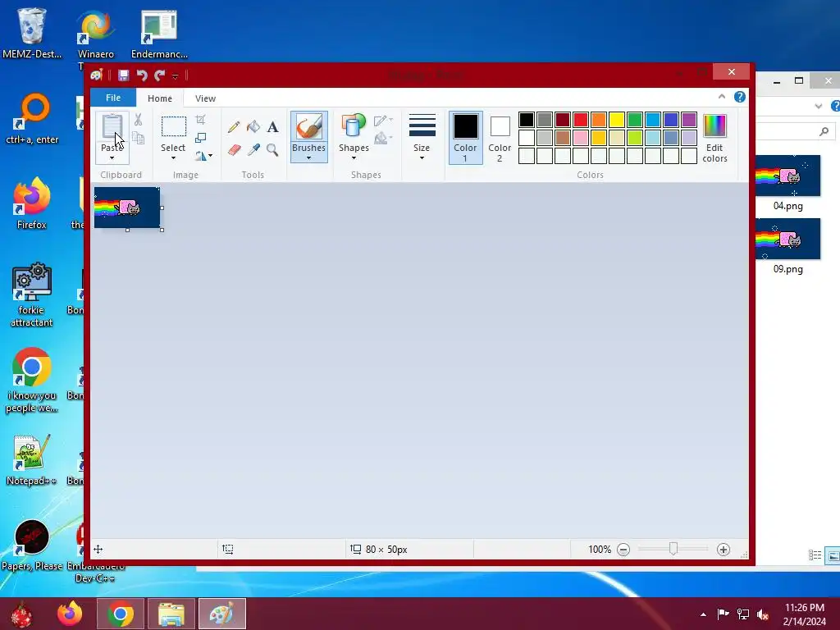Image resolution: width=840 pixels, height=630 pixels.
Task: Click the zoom slider handle
Action: pyautogui.click(x=673, y=549)
